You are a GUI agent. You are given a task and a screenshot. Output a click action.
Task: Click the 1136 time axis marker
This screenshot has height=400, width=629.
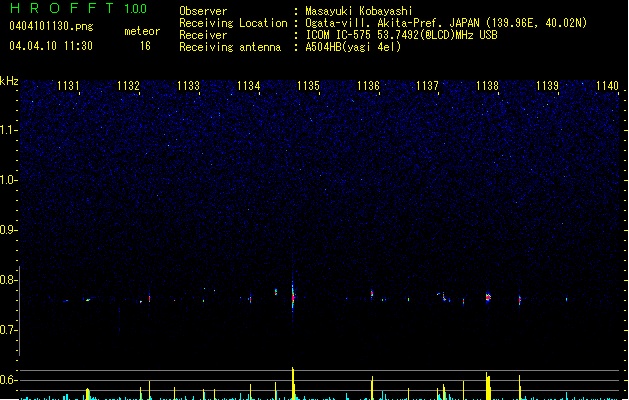click(x=368, y=86)
